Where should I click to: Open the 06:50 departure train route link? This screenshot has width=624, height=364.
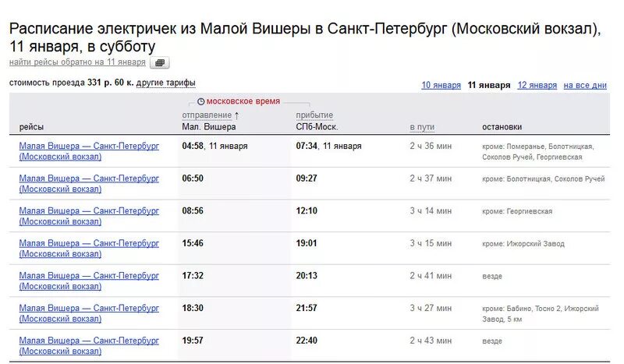coord(89,183)
